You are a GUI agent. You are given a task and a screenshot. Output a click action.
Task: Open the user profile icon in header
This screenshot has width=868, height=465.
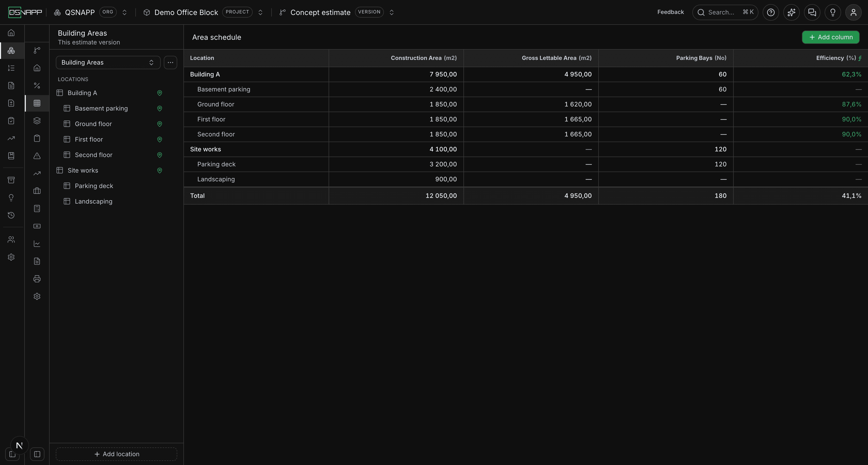(854, 12)
